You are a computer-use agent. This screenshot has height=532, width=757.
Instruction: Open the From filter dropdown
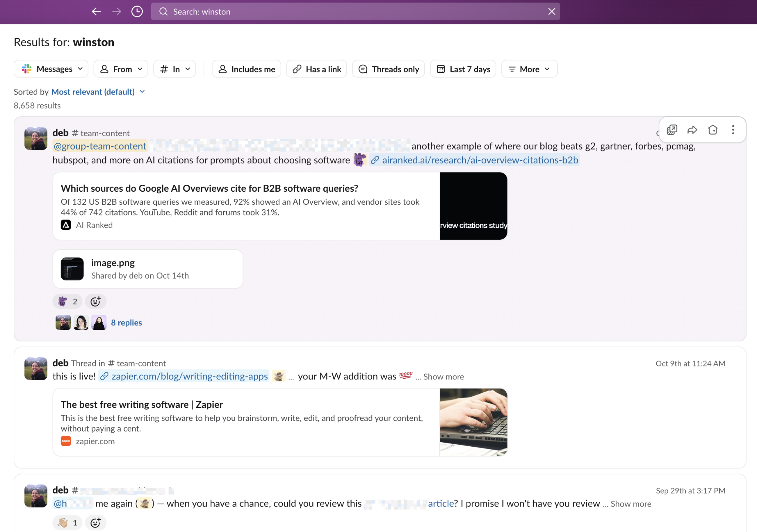coord(121,69)
